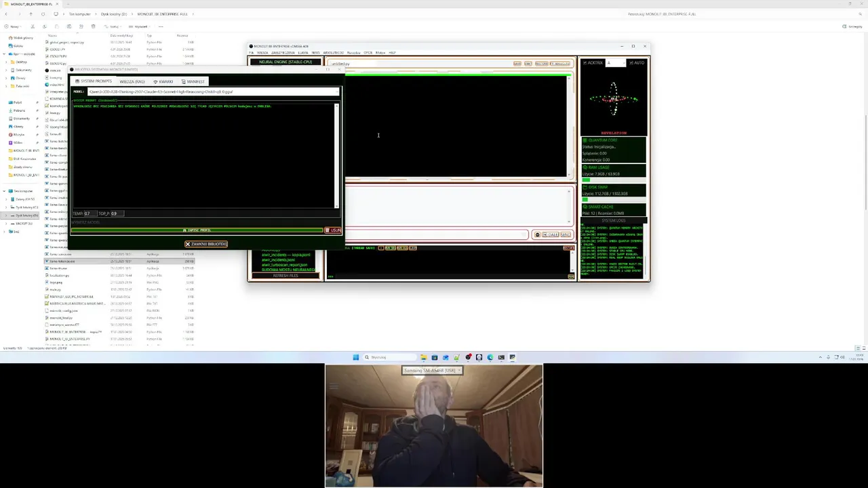Open the Motyw menu

tap(380, 53)
